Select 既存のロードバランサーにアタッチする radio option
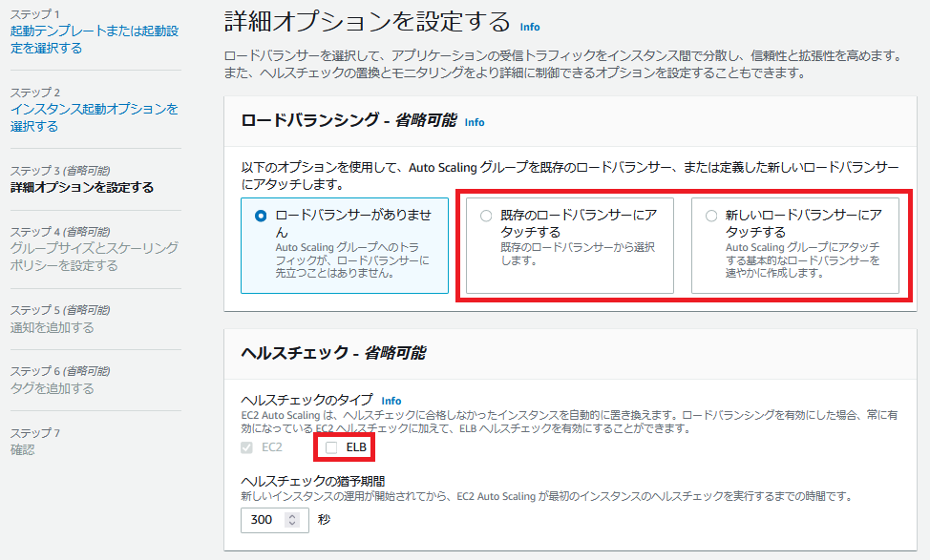The height and width of the screenshot is (560, 930). coord(486,216)
